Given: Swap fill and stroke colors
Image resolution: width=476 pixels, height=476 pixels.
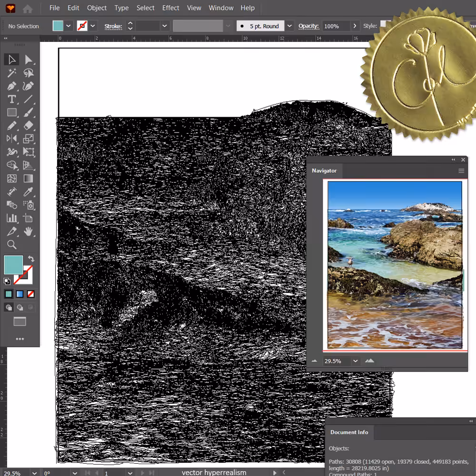Looking at the screenshot, I should [x=31, y=259].
